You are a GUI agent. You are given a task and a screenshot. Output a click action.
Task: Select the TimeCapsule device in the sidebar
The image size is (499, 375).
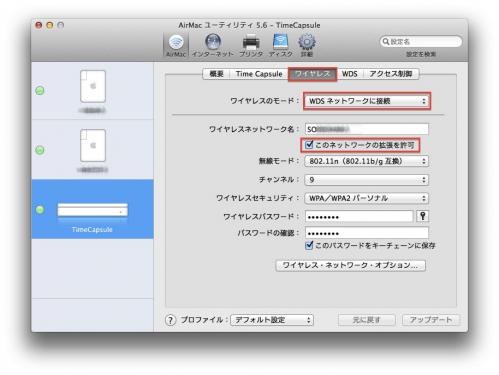[x=93, y=209]
